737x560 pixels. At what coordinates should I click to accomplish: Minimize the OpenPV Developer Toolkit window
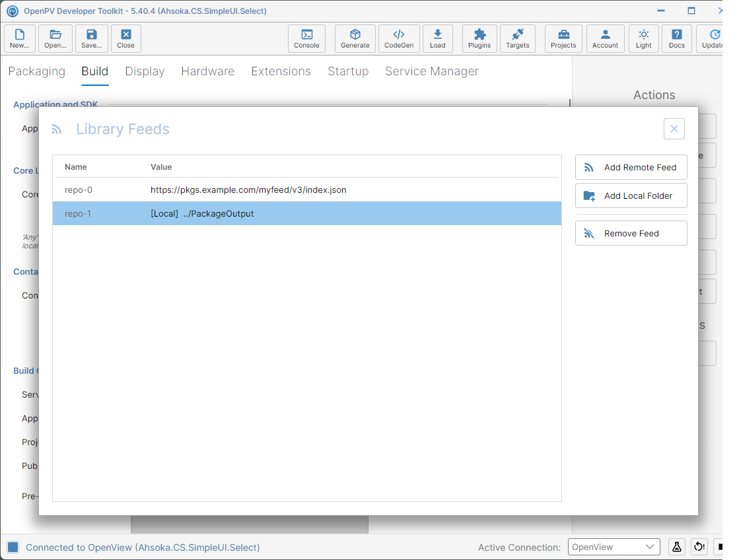pos(661,11)
